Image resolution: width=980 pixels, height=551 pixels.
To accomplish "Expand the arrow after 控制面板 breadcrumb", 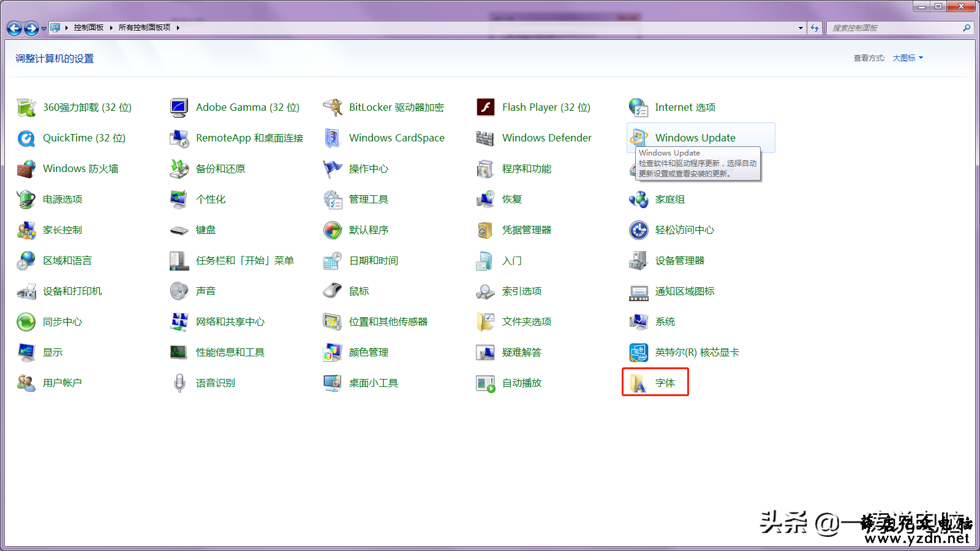I will (111, 28).
